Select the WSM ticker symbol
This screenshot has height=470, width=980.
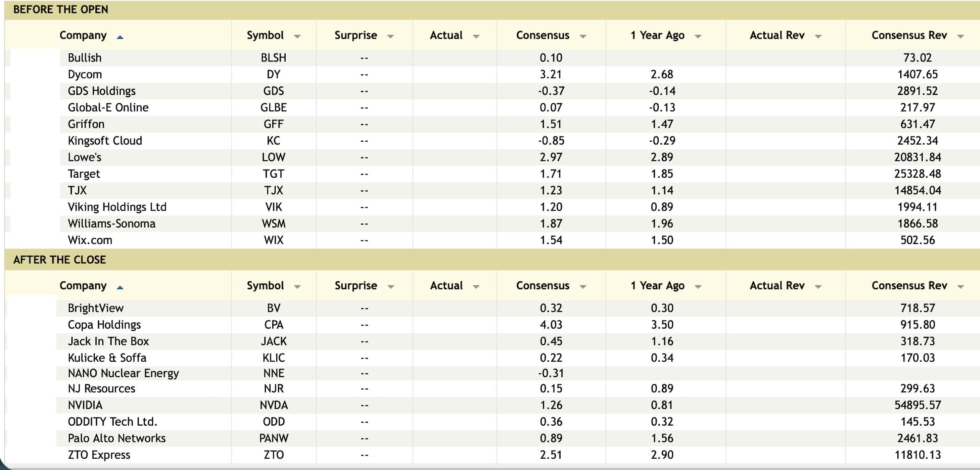pos(274,224)
